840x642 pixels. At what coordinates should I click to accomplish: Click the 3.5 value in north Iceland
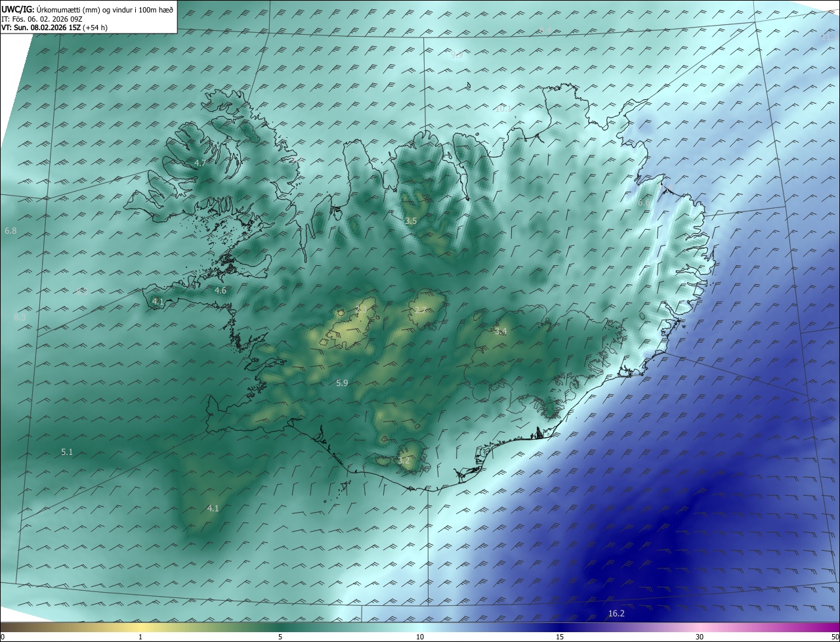(x=411, y=221)
